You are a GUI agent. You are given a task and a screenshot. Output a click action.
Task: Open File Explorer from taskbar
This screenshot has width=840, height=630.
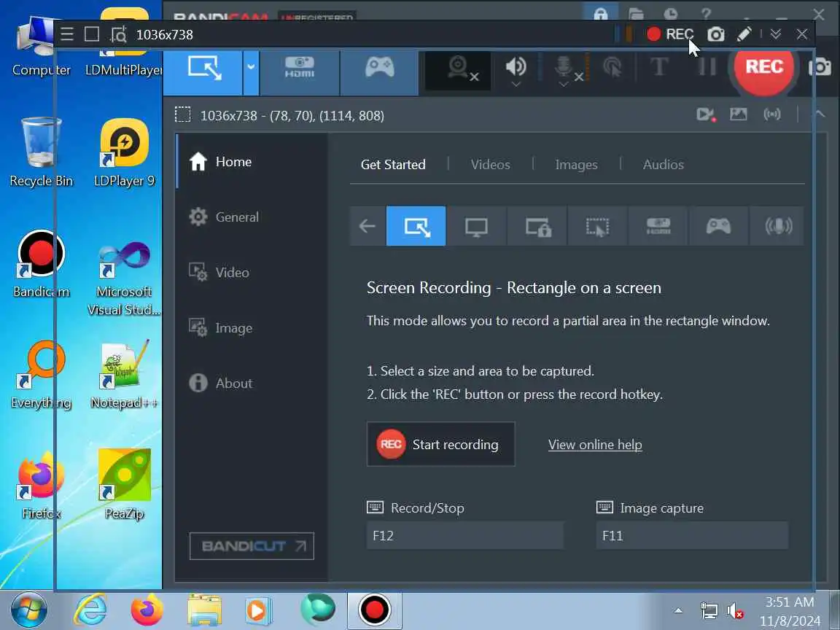coord(204,610)
